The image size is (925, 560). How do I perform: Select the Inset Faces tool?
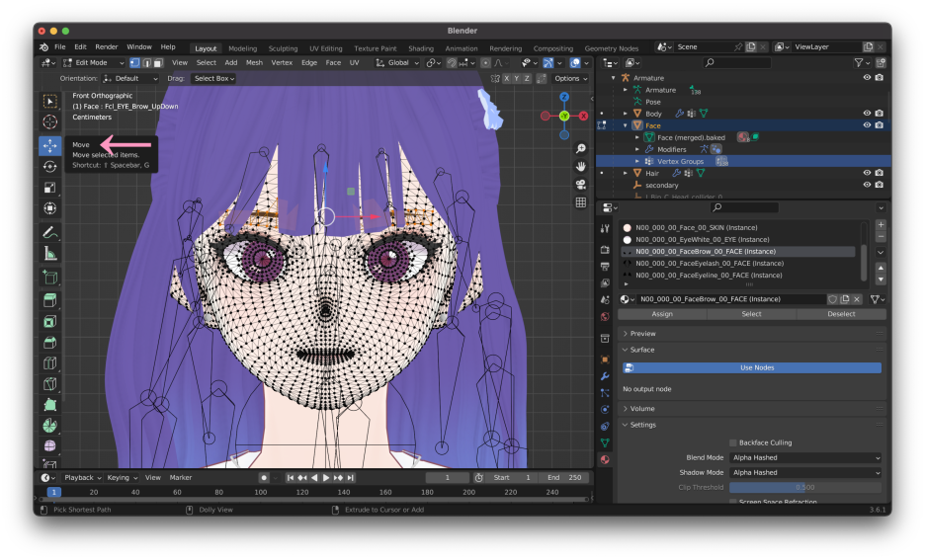pyautogui.click(x=50, y=321)
